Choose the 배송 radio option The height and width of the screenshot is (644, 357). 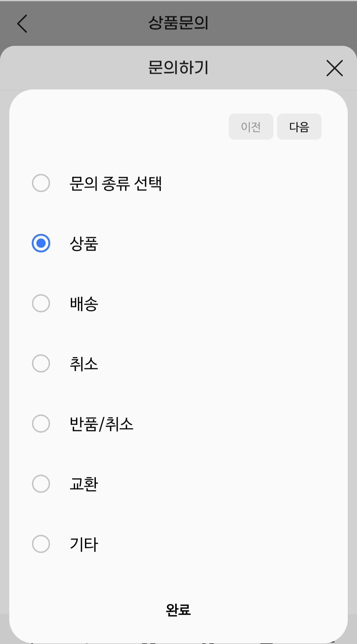[41, 303]
